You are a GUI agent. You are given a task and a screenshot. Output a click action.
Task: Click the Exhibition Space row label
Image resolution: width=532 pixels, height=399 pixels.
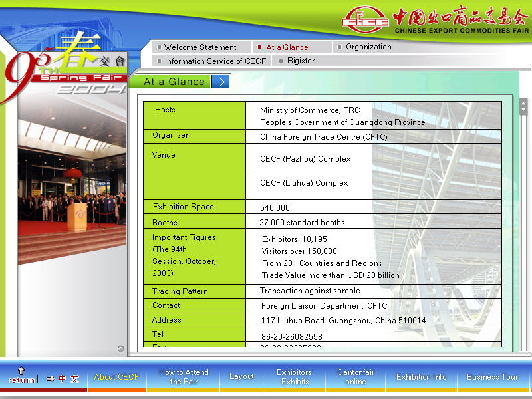click(184, 207)
